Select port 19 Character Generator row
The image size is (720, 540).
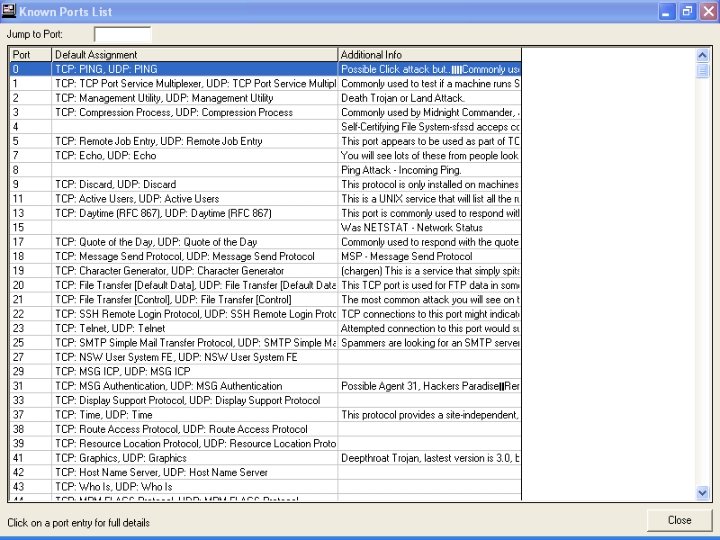point(265,270)
